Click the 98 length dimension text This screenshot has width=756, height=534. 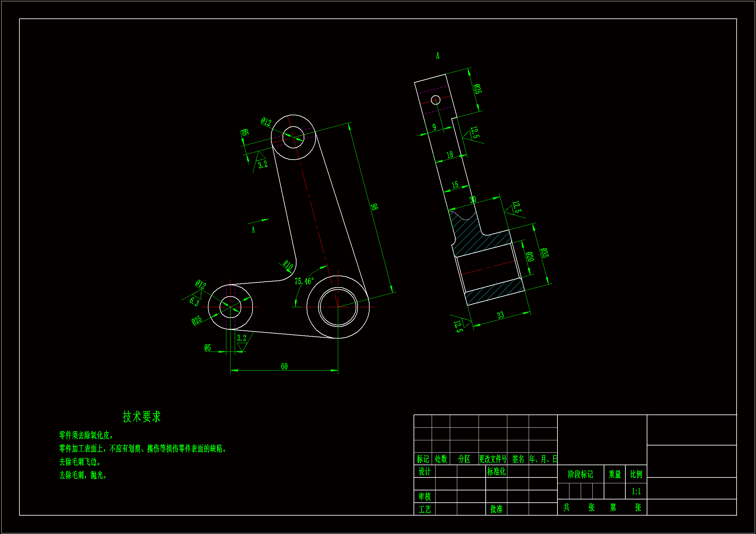pyautogui.click(x=374, y=207)
